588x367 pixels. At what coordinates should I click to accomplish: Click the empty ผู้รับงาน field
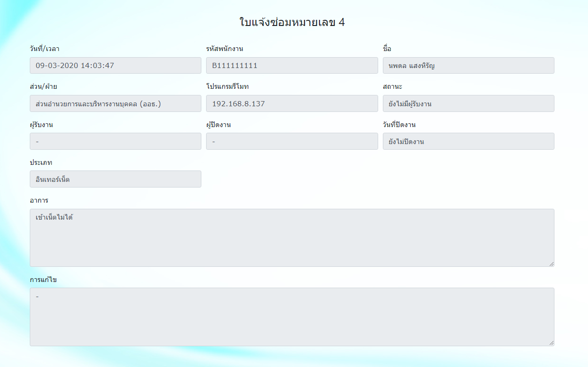pos(115,141)
